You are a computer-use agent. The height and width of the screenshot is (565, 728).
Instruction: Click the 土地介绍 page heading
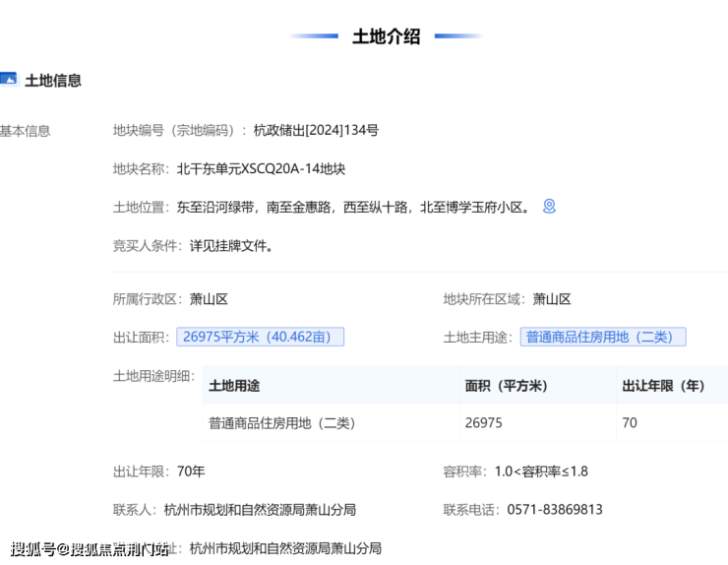tap(386, 36)
